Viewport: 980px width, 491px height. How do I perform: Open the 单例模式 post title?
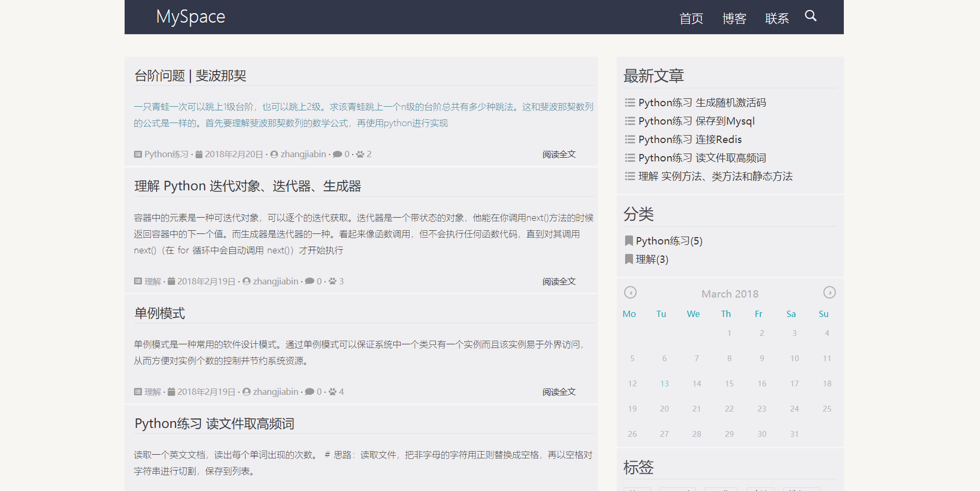[160, 313]
